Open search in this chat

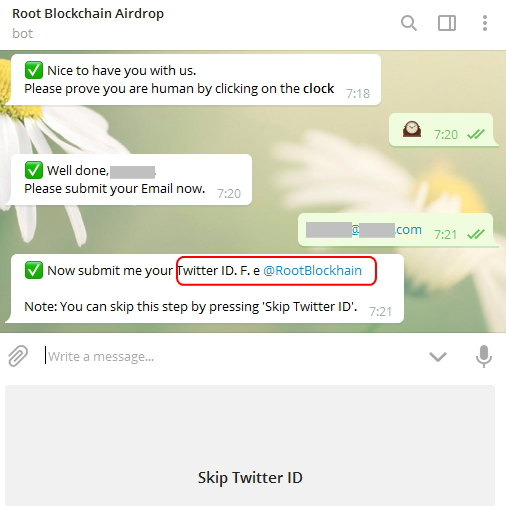[409, 23]
